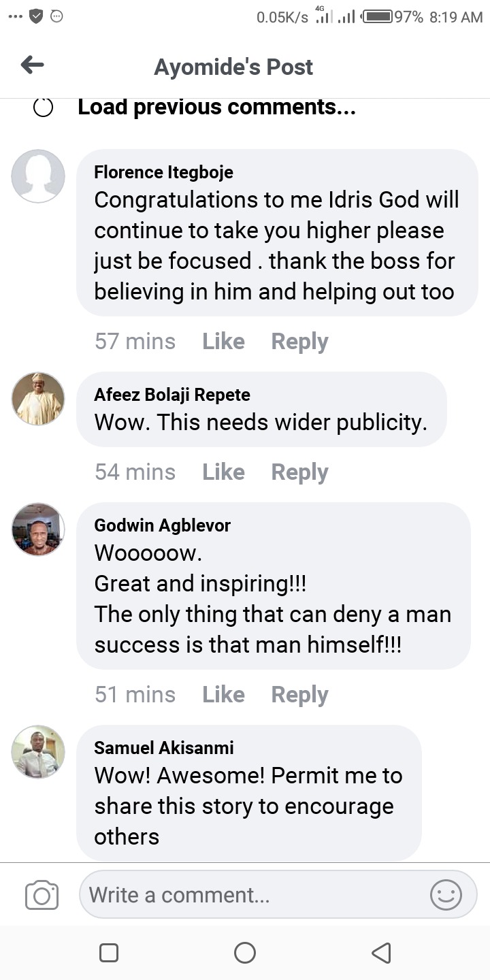The image size is (490, 980).
Task: Reply to Florence Itegboje's comment
Action: (x=299, y=342)
